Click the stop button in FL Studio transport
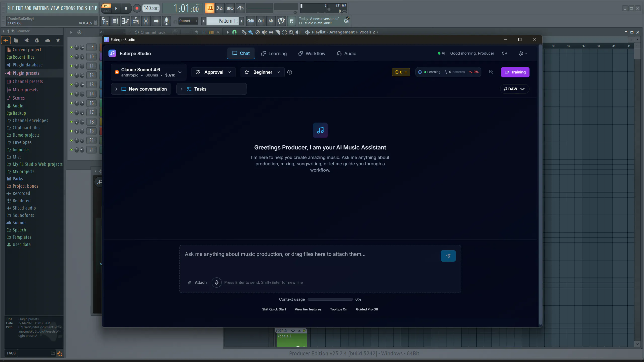The image size is (644, 362). (x=126, y=8)
